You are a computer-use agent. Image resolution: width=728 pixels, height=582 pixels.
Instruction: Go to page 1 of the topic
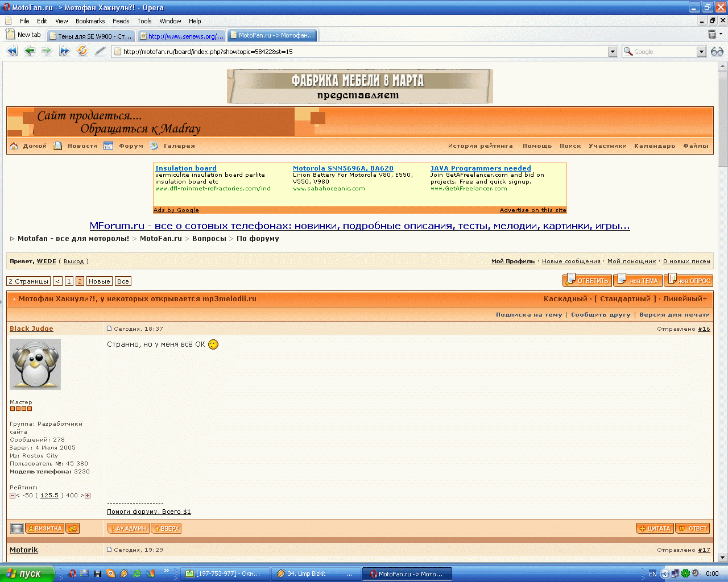point(69,281)
